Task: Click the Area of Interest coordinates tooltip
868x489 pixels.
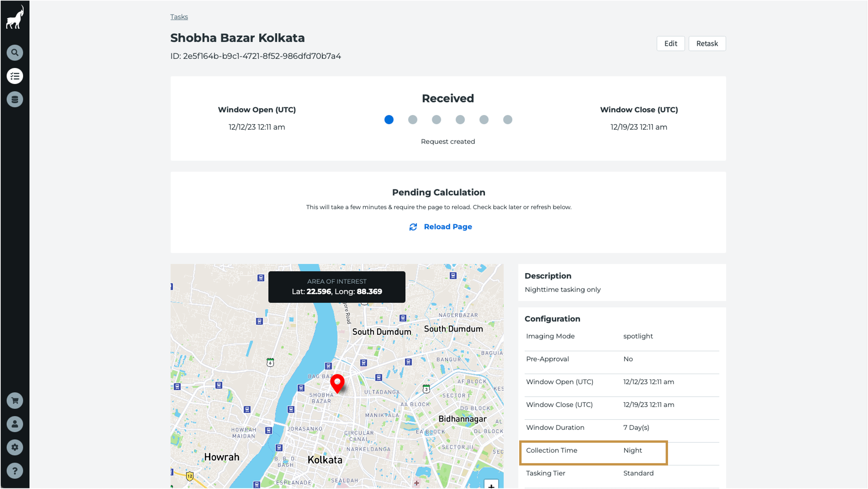Action: pyautogui.click(x=337, y=287)
